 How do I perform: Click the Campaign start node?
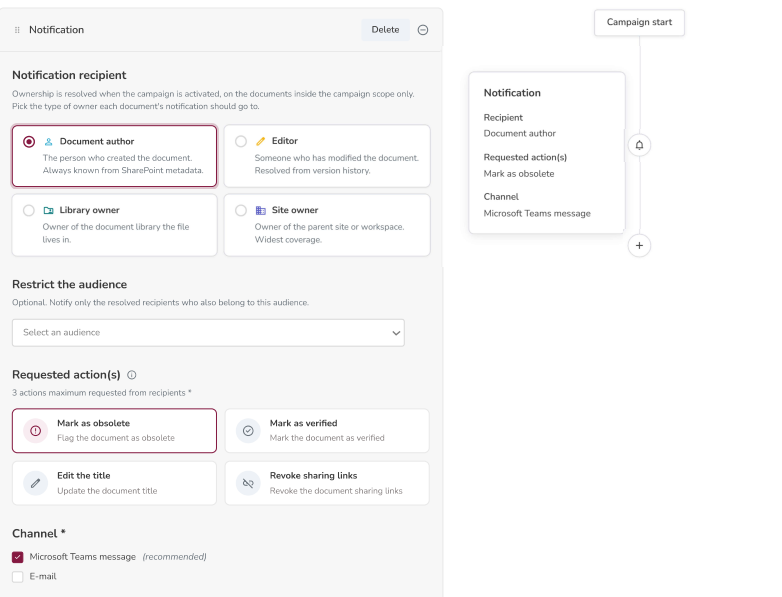639,22
